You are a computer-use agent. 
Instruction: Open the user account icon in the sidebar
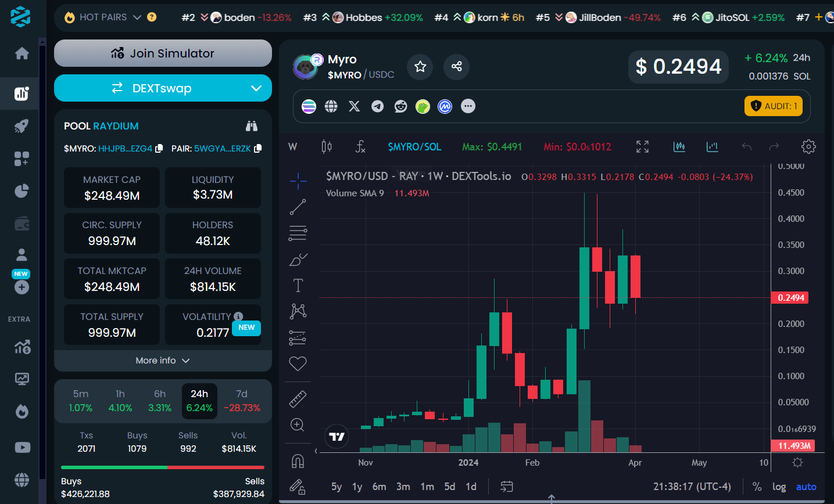[x=22, y=254]
